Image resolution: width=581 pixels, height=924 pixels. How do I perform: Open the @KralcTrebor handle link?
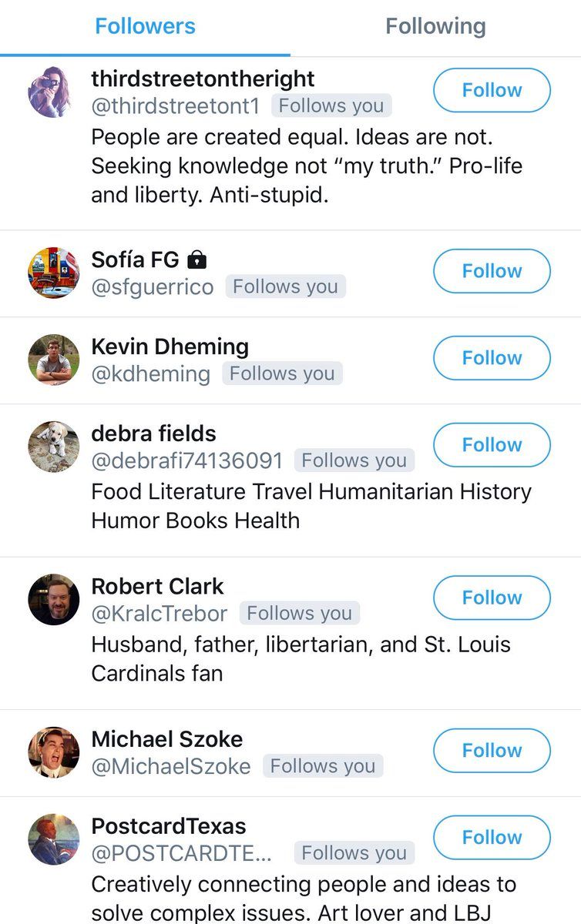160,614
